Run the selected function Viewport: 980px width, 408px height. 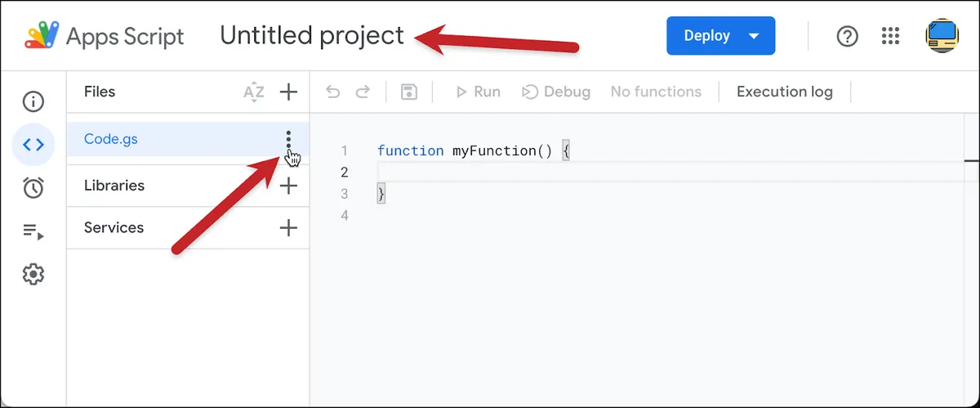pos(478,92)
